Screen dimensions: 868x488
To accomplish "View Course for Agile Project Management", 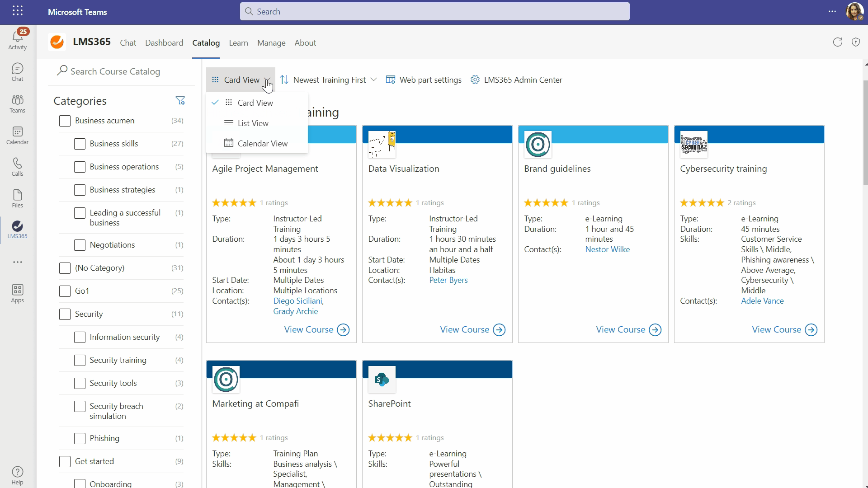I will pyautogui.click(x=317, y=330).
